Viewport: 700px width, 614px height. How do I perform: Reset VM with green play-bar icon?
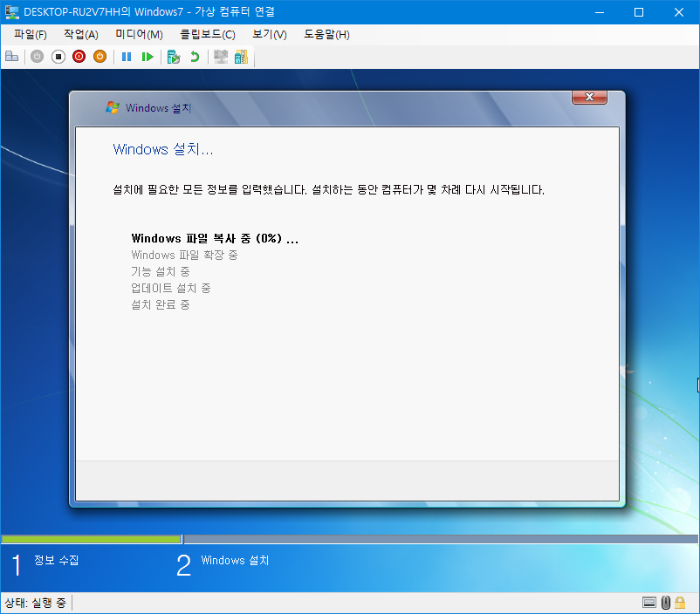tap(148, 57)
